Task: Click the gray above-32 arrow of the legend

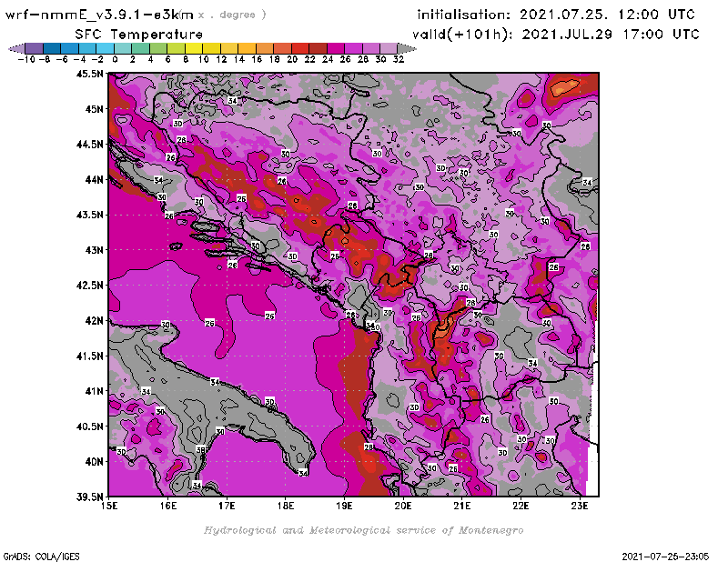Action: coord(407,49)
